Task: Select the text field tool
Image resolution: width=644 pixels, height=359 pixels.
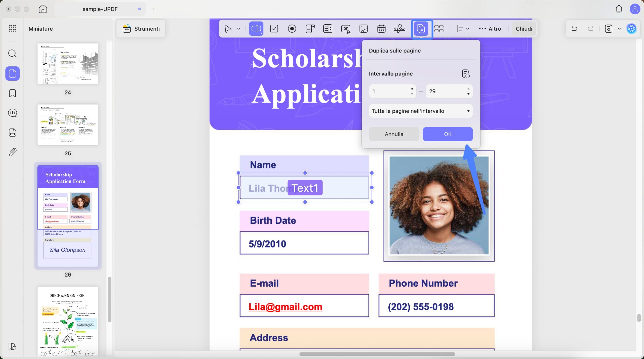Action: (x=256, y=29)
